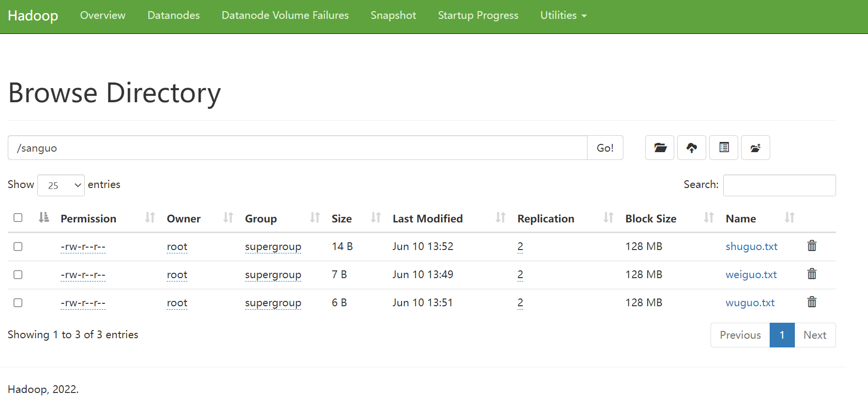Open the Startup Progress page
The height and width of the screenshot is (408, 868).
[478, 16]
